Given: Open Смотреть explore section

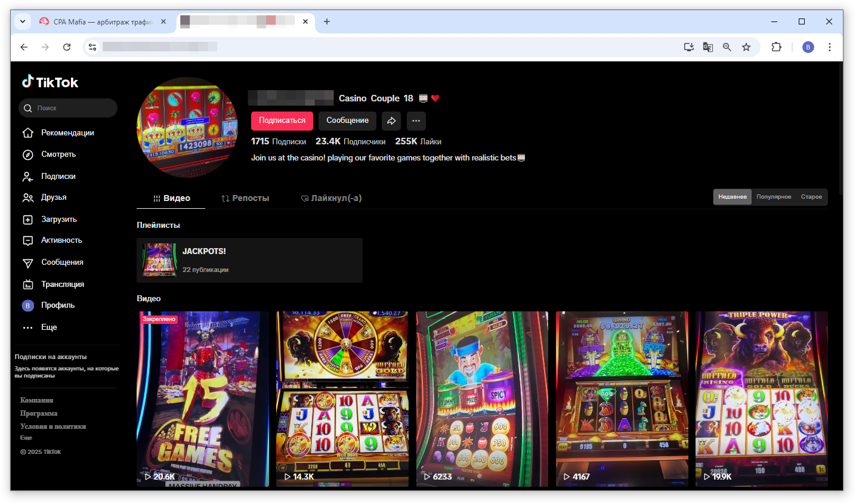Looking at the screenshot, I should pos(58,154).
